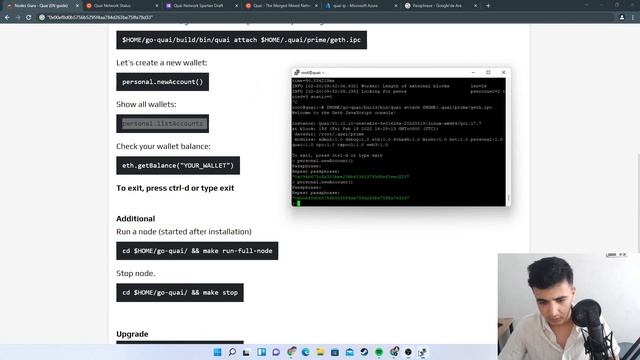
Task: Click the personal.newAccount() code block
Action: (162, 82)
